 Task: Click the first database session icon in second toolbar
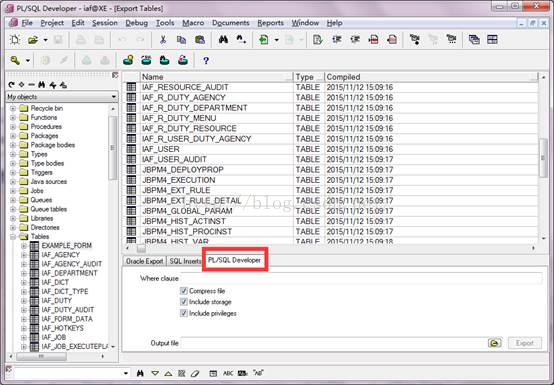128,61
